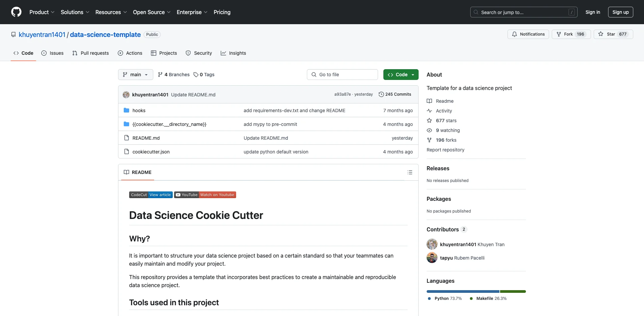Viewport: 644px width, 316px height.
Task: Click the Sign in link
Action: (593, 12)
